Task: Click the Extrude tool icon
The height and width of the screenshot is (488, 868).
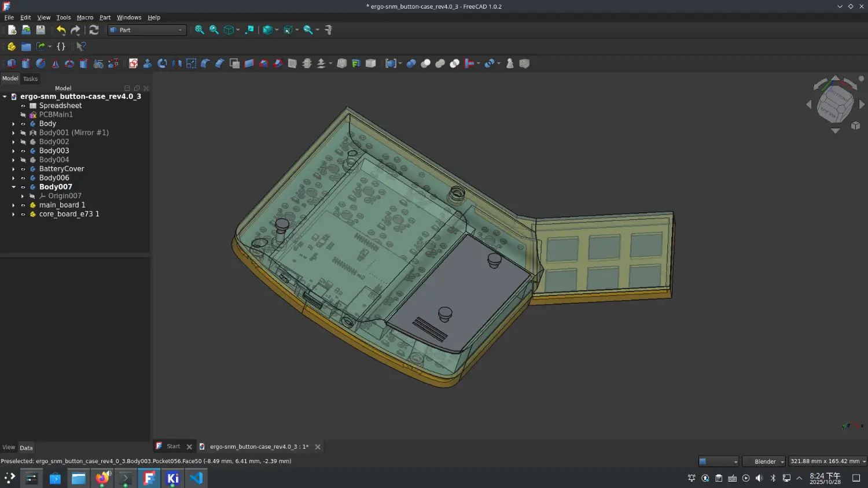Action: pos(148,64)
